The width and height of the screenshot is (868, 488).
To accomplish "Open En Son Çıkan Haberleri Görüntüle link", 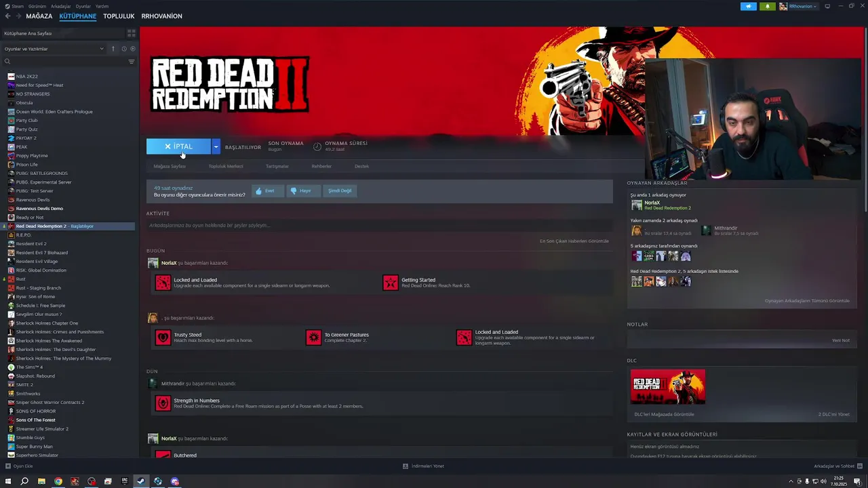I will click(x=574, y=241).
